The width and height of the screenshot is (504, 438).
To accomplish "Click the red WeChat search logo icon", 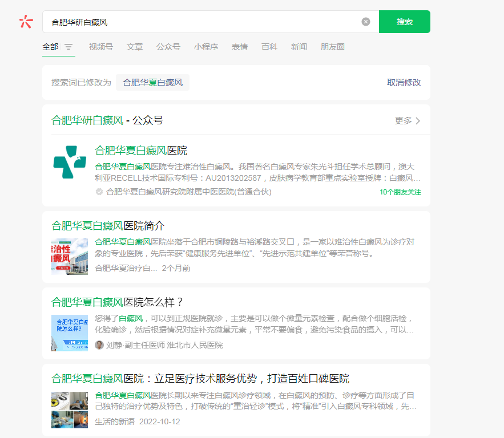I will coord(26,22).
